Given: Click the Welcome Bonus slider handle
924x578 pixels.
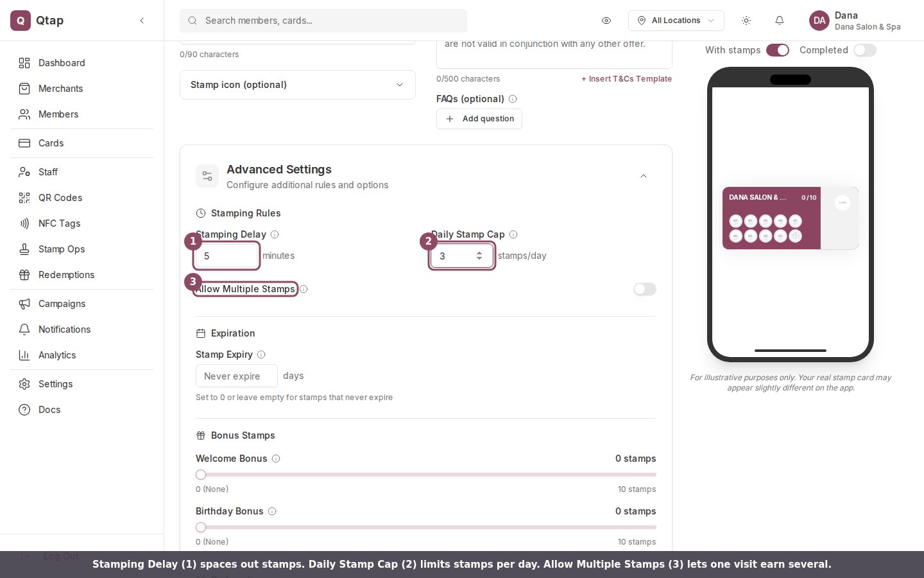Looking at the screenshot, I should (201, 475).
